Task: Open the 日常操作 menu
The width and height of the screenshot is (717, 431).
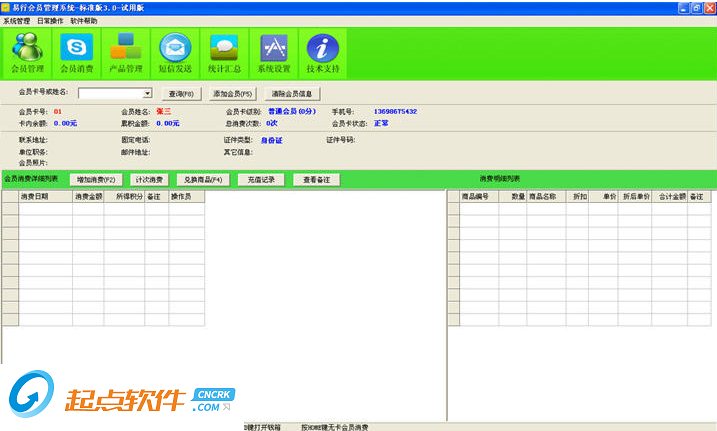Action: (x=50, y=21)
